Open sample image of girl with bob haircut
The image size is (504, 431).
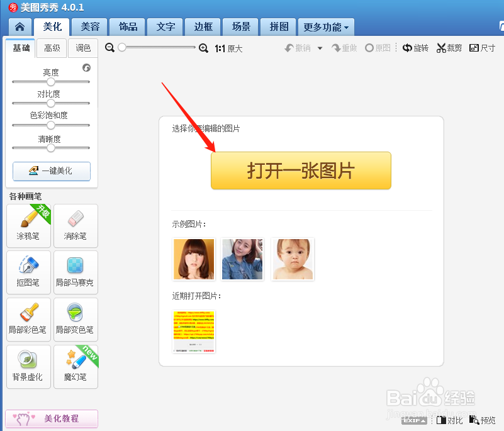(x=194, y=259)
